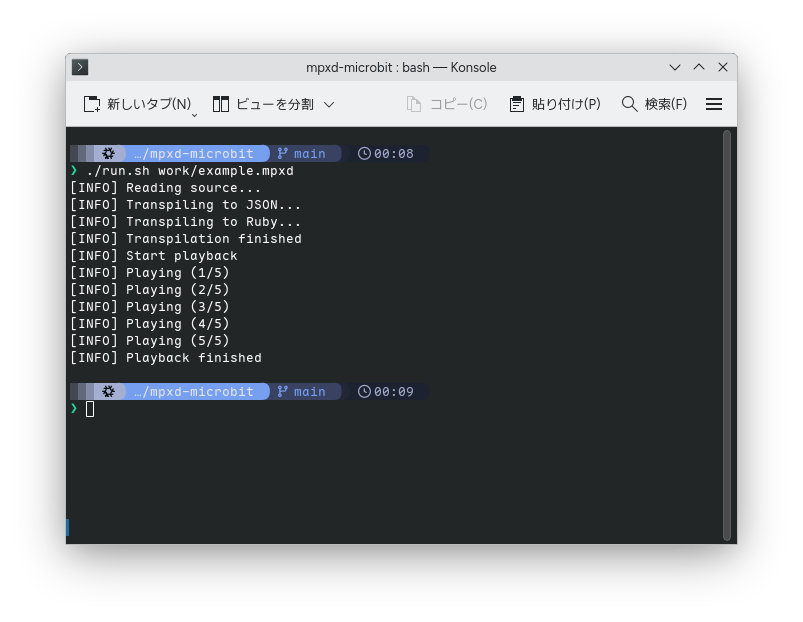
Task: Click the new tab (新しいタブ) icon
Action: pyautogui.click(x=92, y=104)
